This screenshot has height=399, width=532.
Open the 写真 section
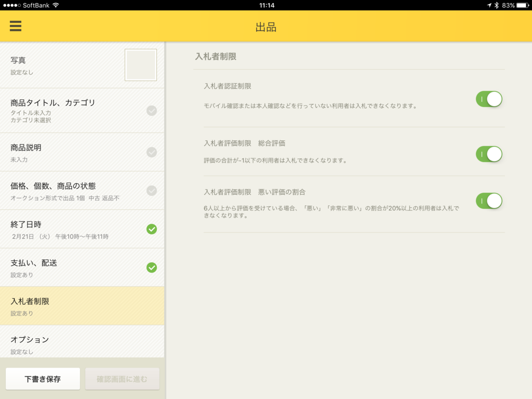coord(82,65)
